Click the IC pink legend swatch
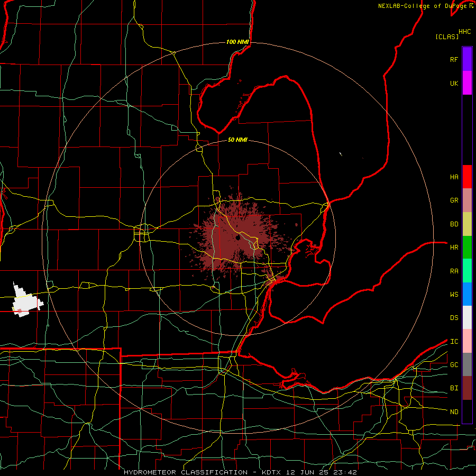 pos(467,341)
